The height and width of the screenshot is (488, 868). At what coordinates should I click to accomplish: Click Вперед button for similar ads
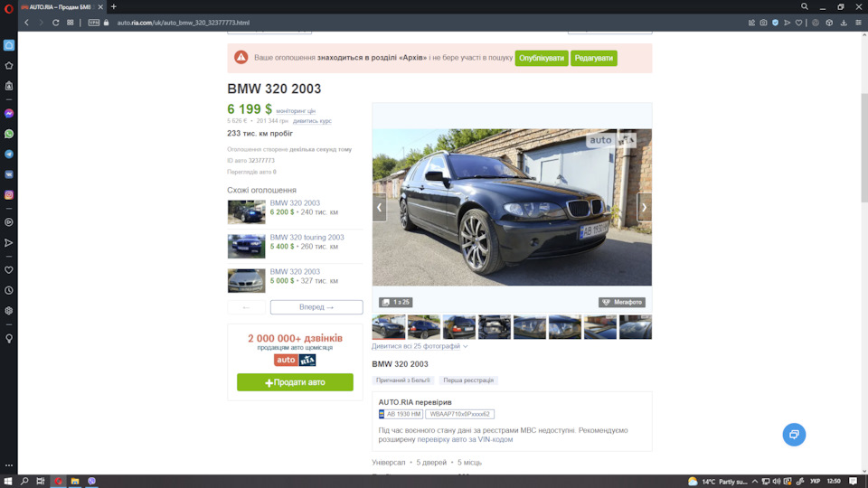click(x=316, y=307)
